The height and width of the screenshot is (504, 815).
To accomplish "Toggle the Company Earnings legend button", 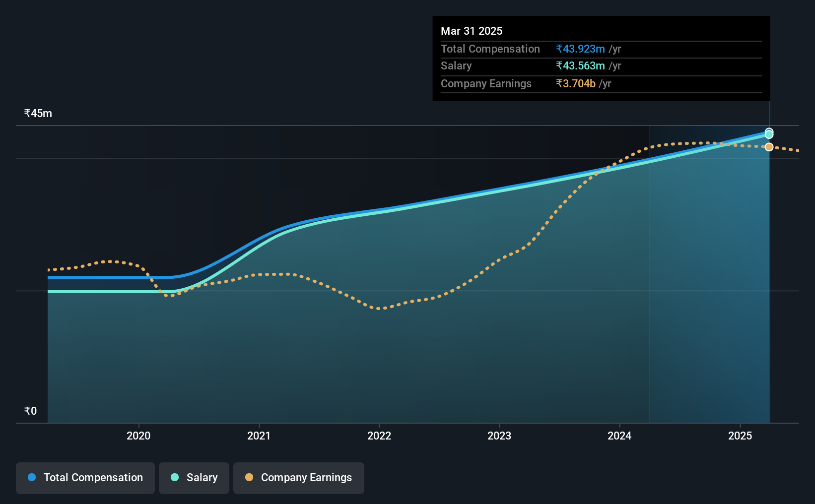I will (x=299, y=478).
